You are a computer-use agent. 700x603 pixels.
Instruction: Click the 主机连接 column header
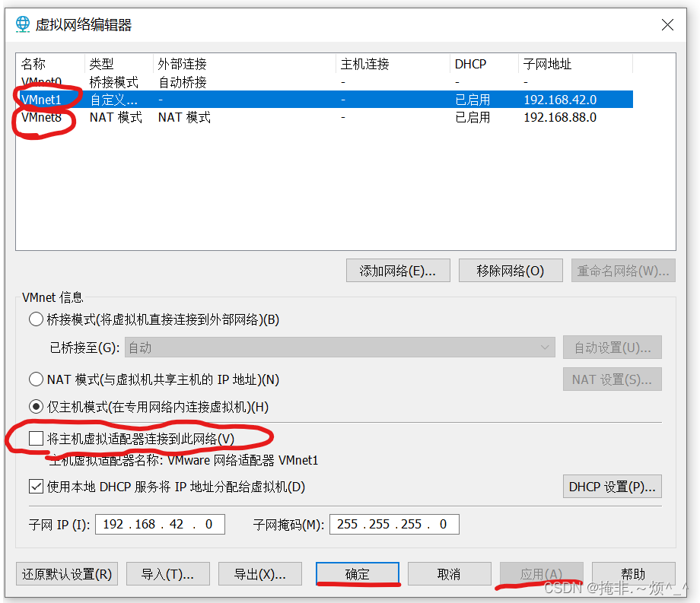(393, 64)
